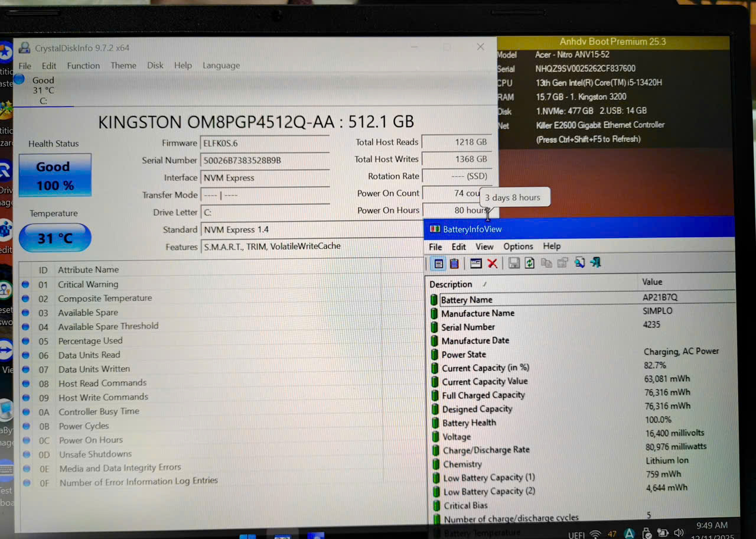
Task: Sort by the Description column header
Action: (x=451, y=284)
